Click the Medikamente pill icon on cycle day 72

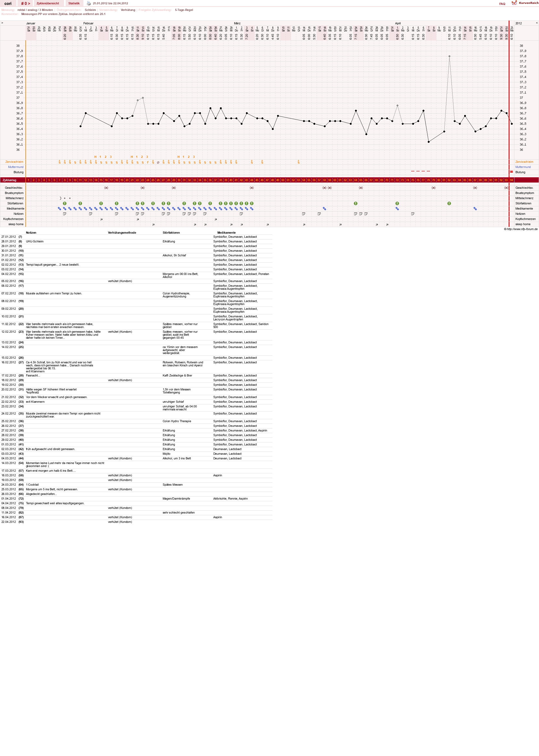coord(397,209)
